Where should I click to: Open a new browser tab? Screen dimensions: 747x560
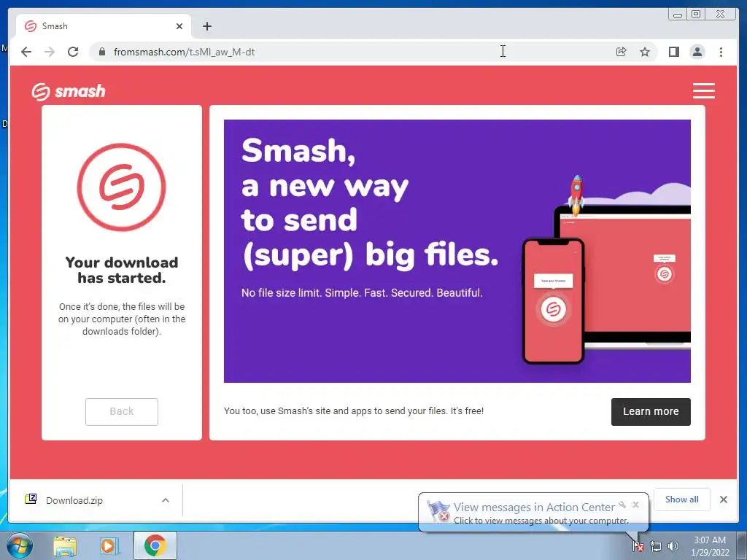click(206, 26)
